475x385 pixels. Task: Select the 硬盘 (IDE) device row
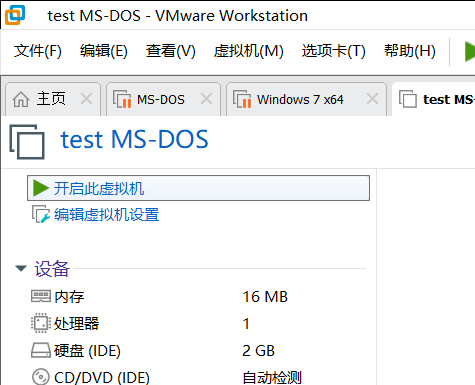point(198,350)
